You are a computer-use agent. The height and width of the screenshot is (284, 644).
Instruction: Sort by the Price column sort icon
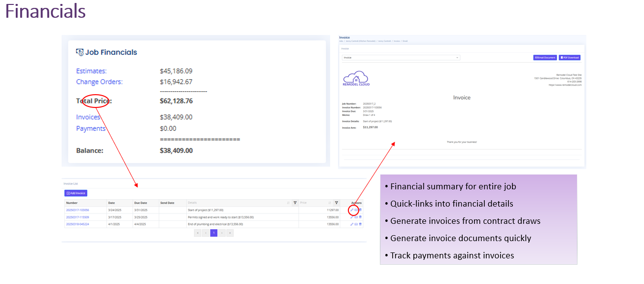tap(330, 203)
